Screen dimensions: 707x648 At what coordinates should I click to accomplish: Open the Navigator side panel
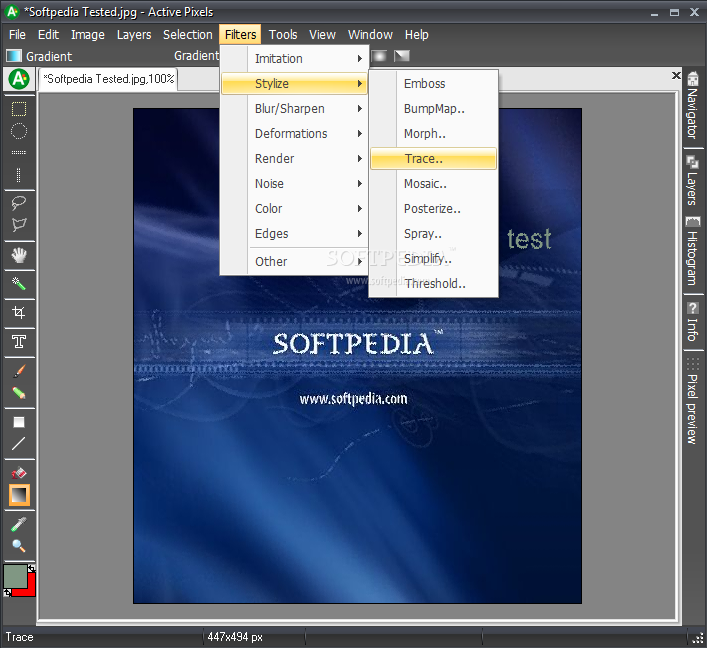[693, 106]
